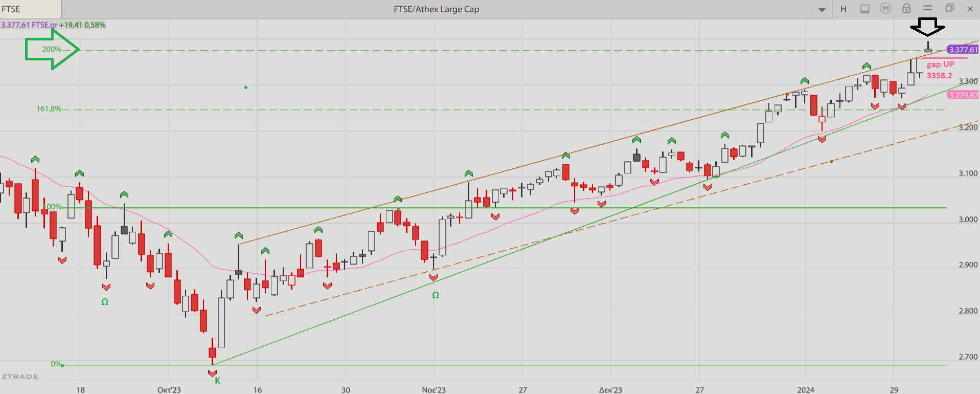Click the Ω marker after date 18

click(x=105, y=302)
